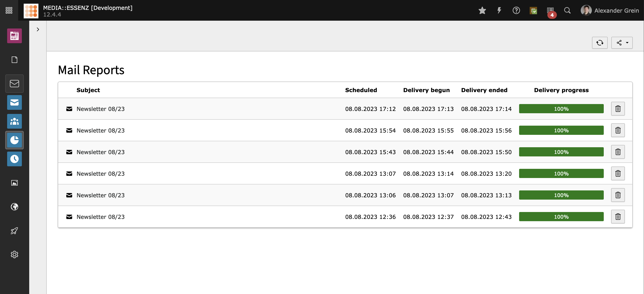Open the search magnifier in the top bar
The height and width of the screenshot is (294, 644).
click(x=567, y=10)
